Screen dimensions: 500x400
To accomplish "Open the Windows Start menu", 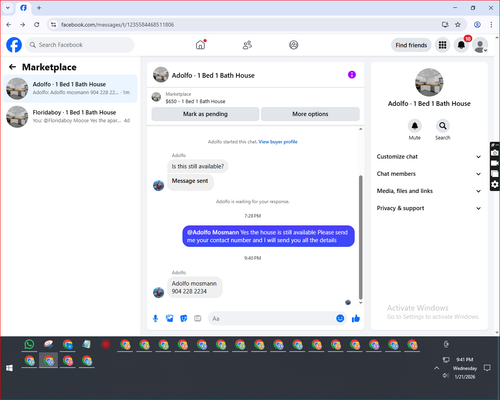I will (x=9, y=368).
